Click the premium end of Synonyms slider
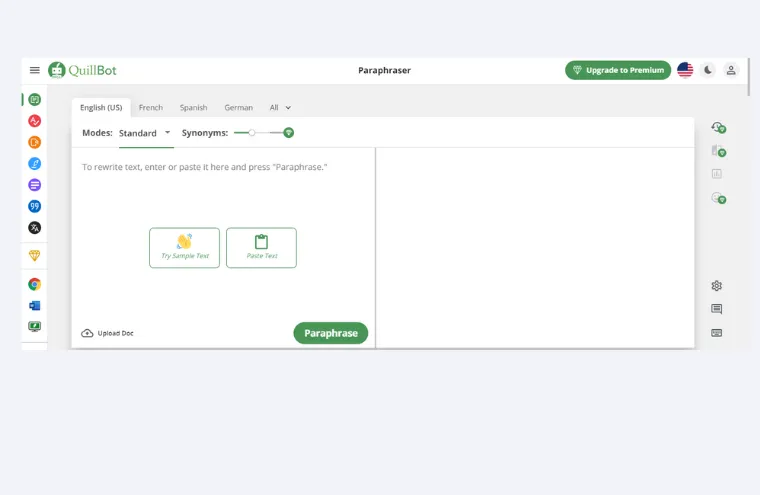Image resolution: width=760 pixels, height=495 pixels. click(288, 132)
